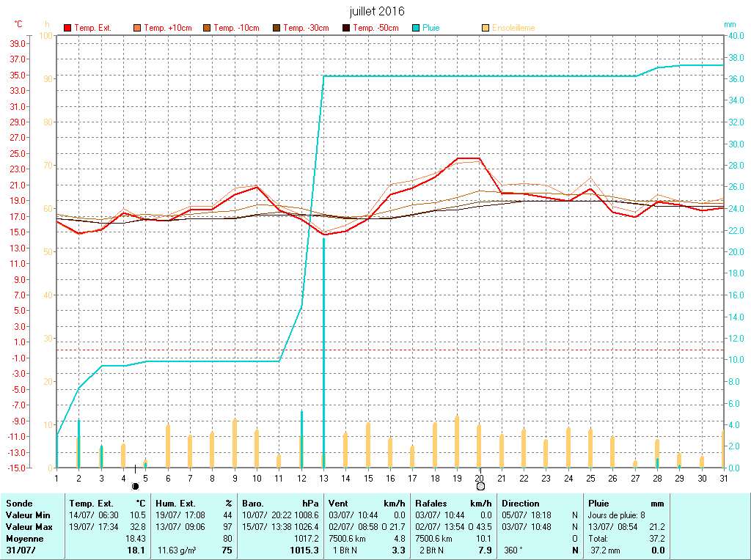Select the orange Temp. +10cm legend square
Screen dimensions: 751x560
point(137,28)
